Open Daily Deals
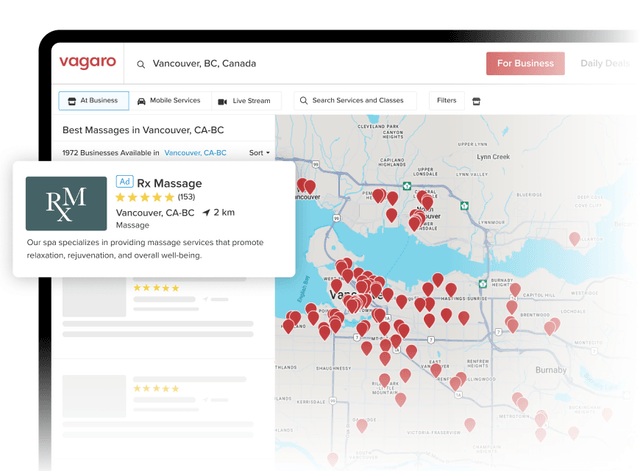The image size is (640, 471). coord(605,63)
